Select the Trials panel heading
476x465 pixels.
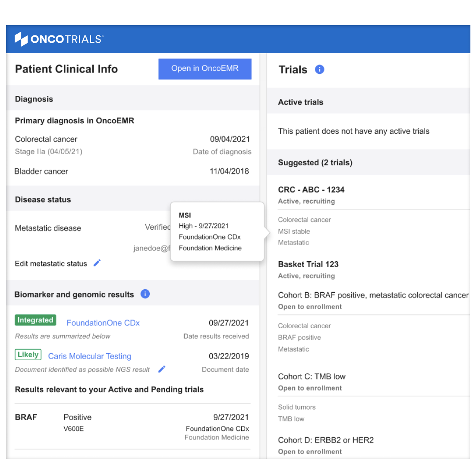pos(293,70)
